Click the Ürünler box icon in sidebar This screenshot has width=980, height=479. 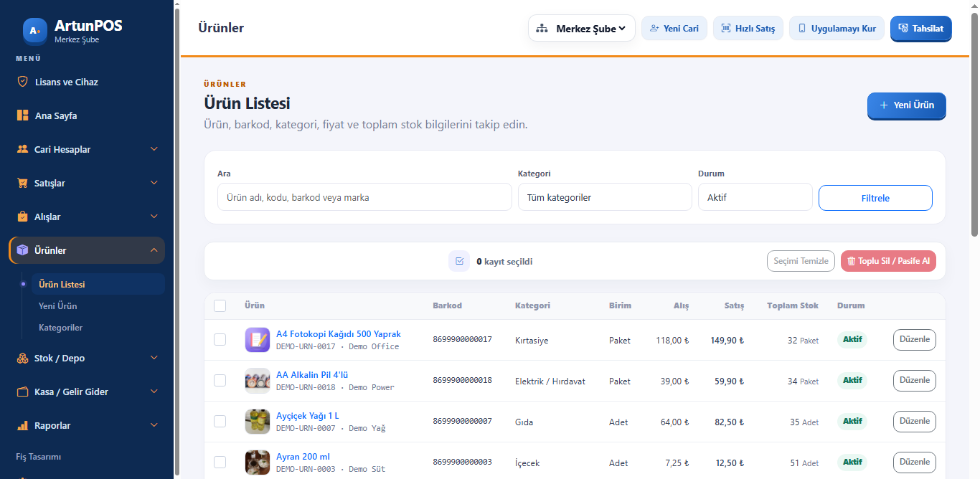pyautogui.click(x=22, y=250)
